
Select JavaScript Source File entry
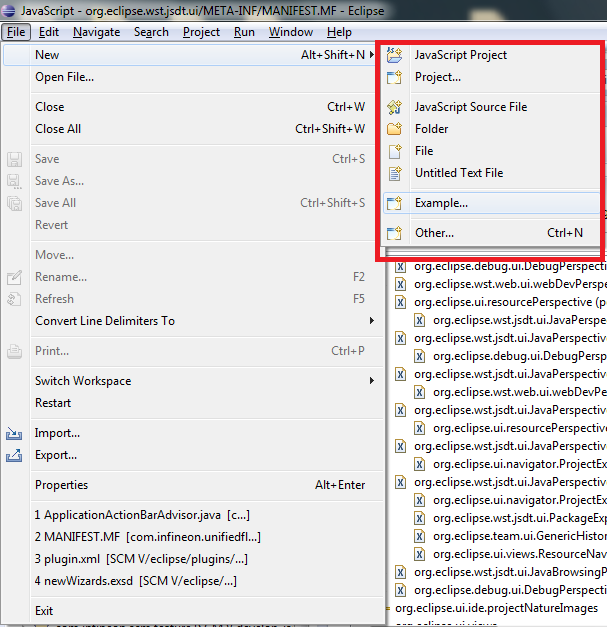coord(491,107)
